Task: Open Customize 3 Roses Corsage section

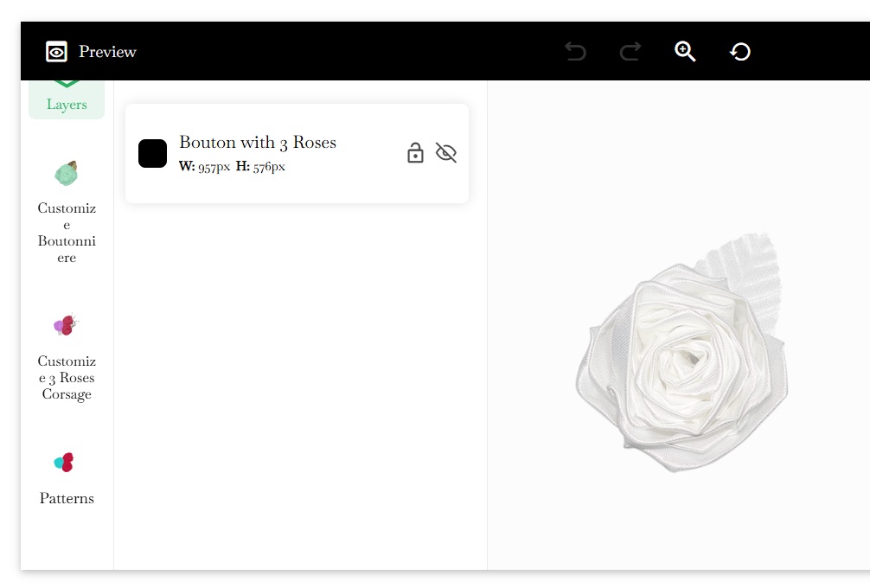Action: pos(67,377)
